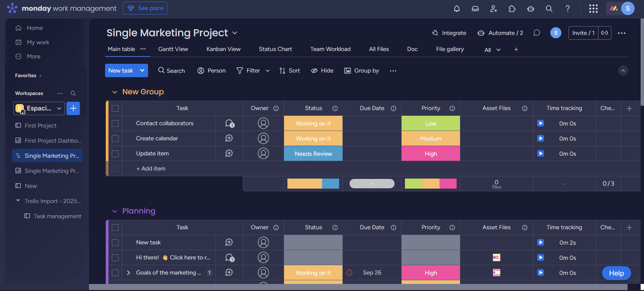Click the See plans button

145,8
